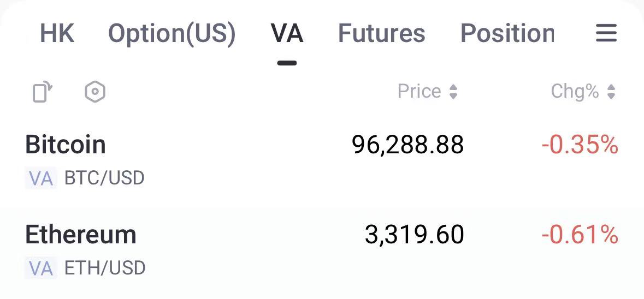Image resolution: width=644 pixels, height=299 pixels.
Task: Tap Ethereum's -0.61% change value
Action: (x=580, y=235)
